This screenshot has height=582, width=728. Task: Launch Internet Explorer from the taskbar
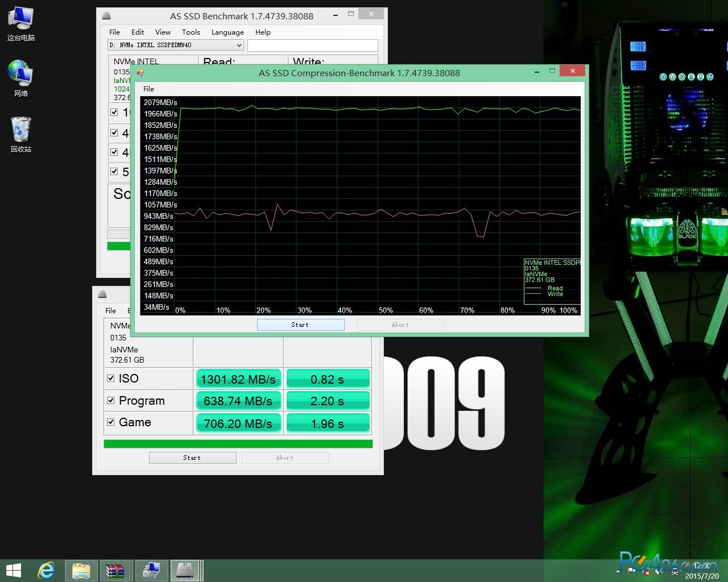pos(46,571)
